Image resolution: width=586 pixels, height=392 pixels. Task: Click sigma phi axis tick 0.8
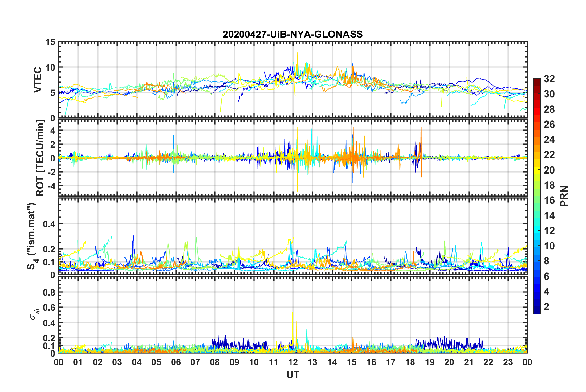point(49,292)
